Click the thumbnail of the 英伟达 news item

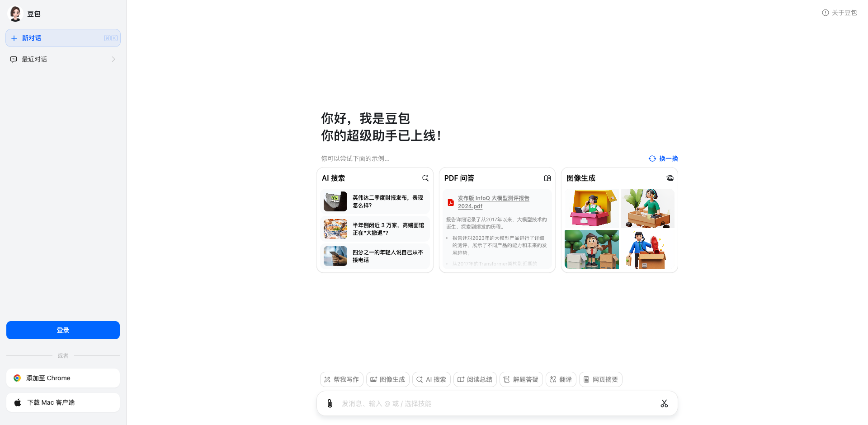(x=335, y=201)
